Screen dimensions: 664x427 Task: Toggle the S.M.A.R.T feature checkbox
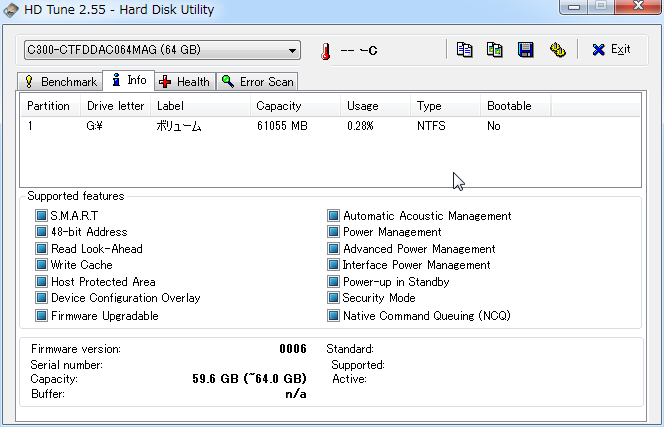41,216
